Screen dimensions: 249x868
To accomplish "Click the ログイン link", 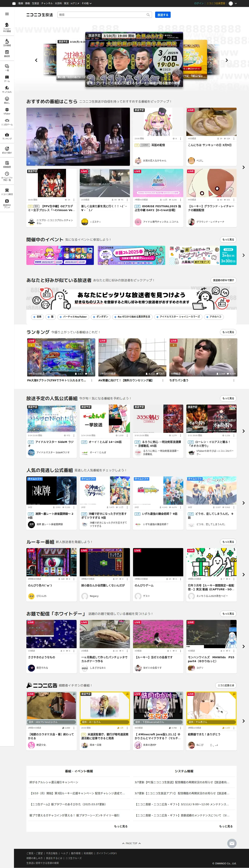I will tap(199, 3).
